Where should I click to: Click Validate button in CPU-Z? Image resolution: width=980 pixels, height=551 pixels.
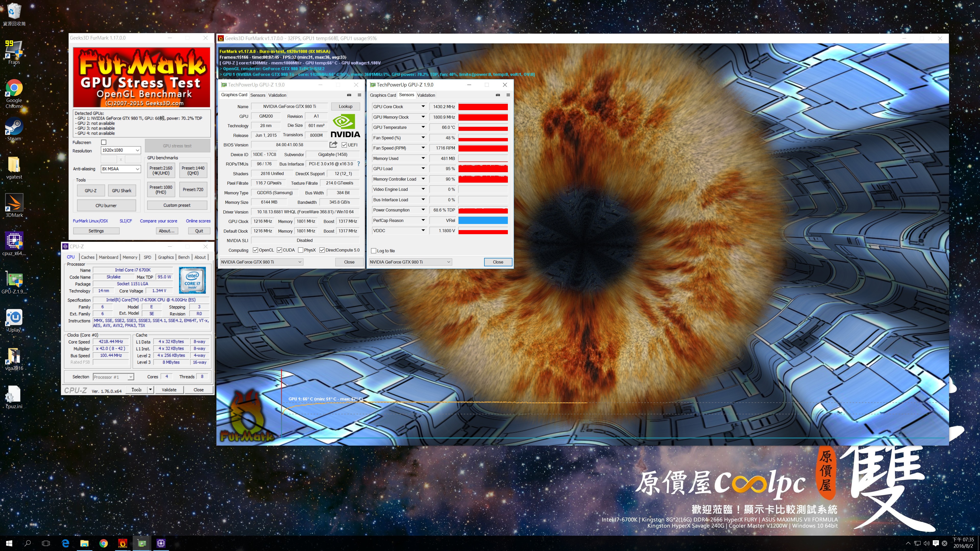pos(169,389)
